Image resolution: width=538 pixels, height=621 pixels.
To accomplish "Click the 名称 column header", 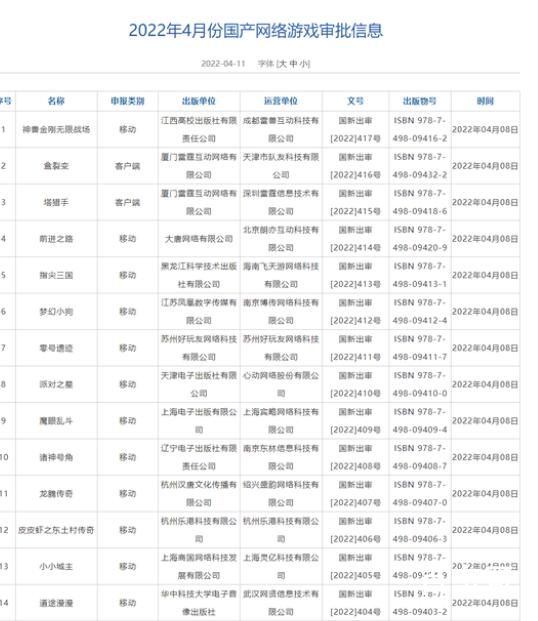I will (56, 101).
